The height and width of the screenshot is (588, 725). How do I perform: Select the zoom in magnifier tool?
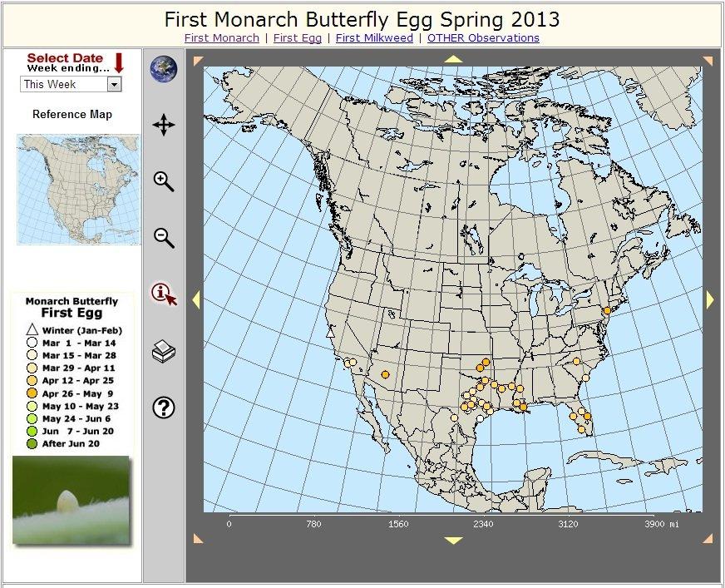coord(164,182)
